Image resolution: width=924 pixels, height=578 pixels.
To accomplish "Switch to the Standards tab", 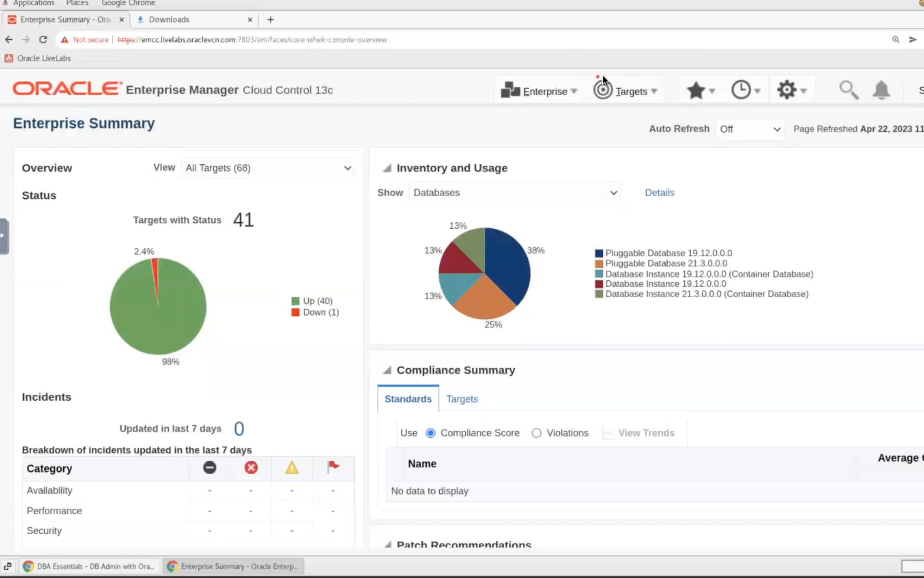I will (408, 399).
